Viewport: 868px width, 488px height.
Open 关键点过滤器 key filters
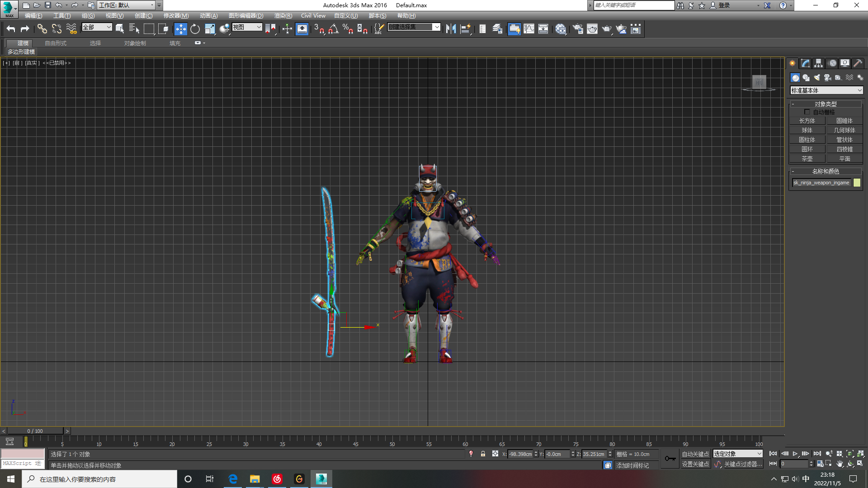click(743, 464)
